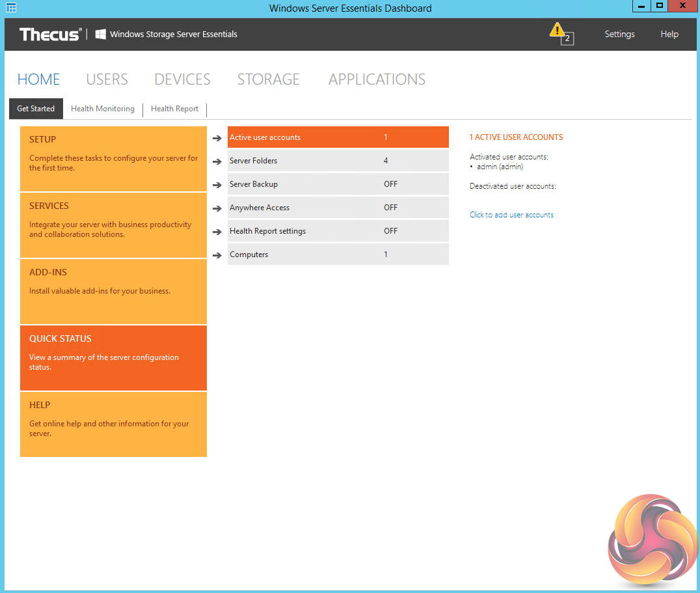Switch to the Health Monitoring tab
This screenshot has width=700, height=593.
[x=103, y=109]
